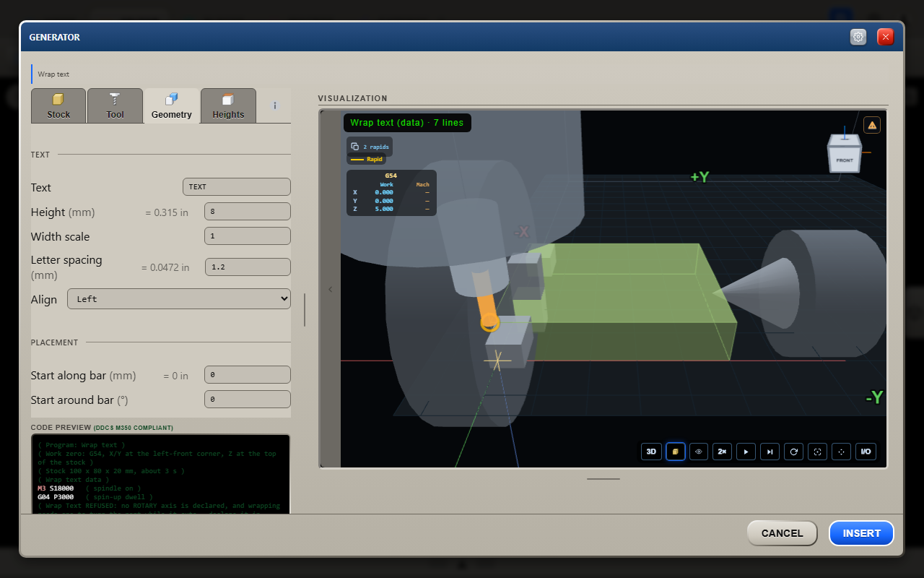This screenshot has height=578, width=924.
Task: Open the orange warning triangle indicator
Action: pyautogui.click(x=872, y=125)
